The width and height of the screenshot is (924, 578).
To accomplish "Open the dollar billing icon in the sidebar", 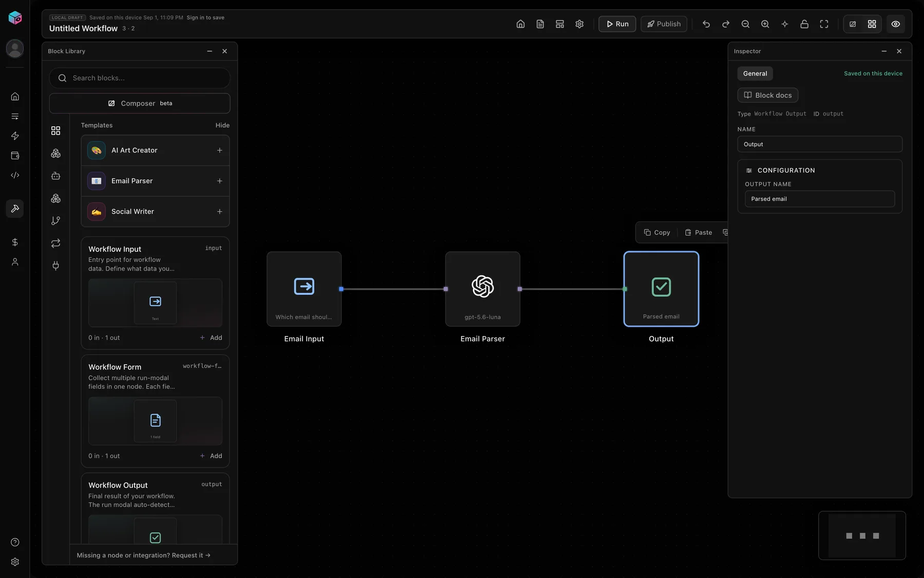I will coord(15,242).
